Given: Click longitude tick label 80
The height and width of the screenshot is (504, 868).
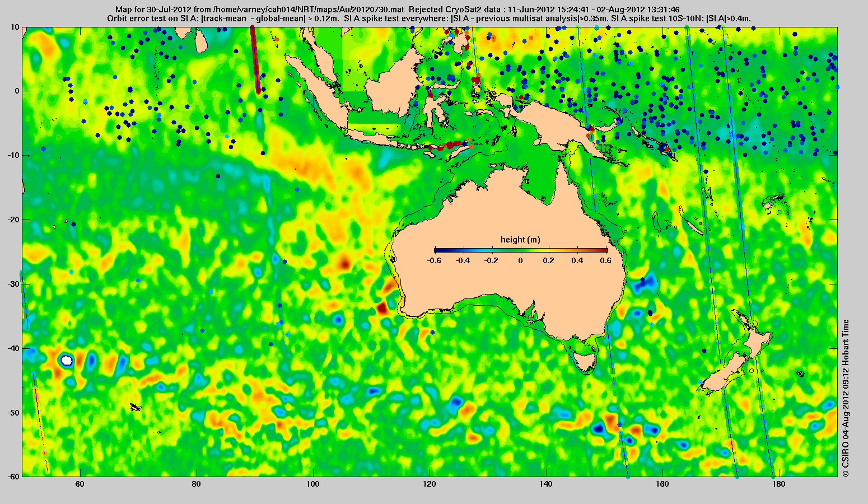Looking at the screenshot, I should [x=196, y=484].
